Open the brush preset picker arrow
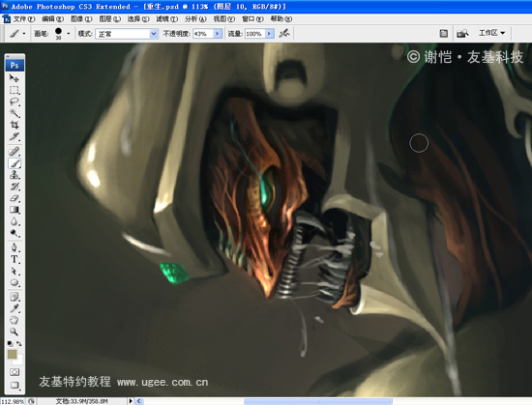The width and height of the screenshot is (532, 405). [x=69, y=33]
